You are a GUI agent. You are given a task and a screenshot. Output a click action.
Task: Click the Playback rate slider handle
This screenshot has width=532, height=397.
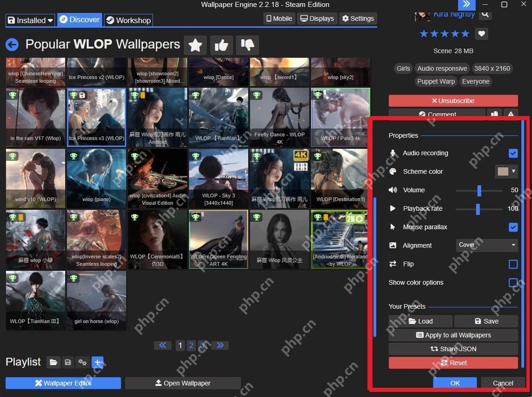coord(478,209)
